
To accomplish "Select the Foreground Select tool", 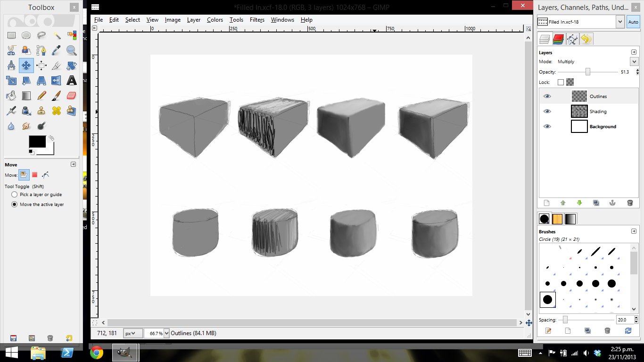I will coord(26,50).
